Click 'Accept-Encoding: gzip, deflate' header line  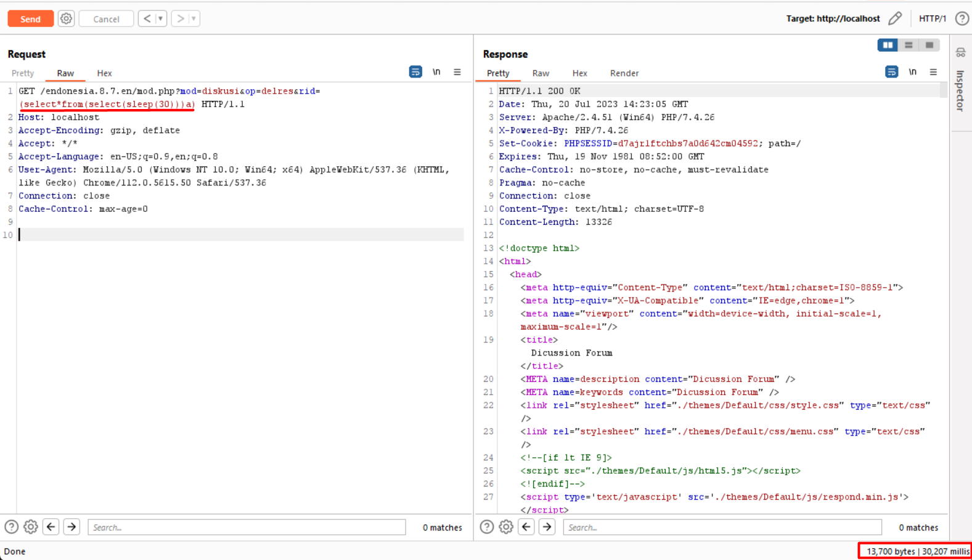(x=99, y=131)
